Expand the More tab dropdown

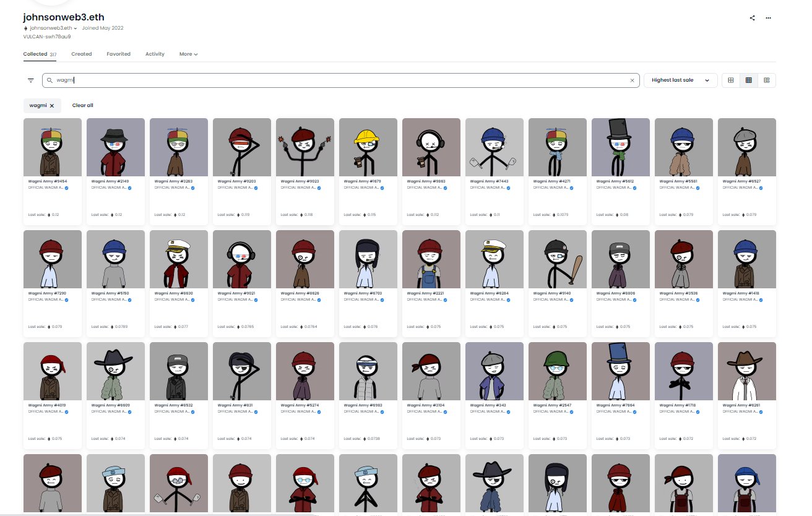189,54
